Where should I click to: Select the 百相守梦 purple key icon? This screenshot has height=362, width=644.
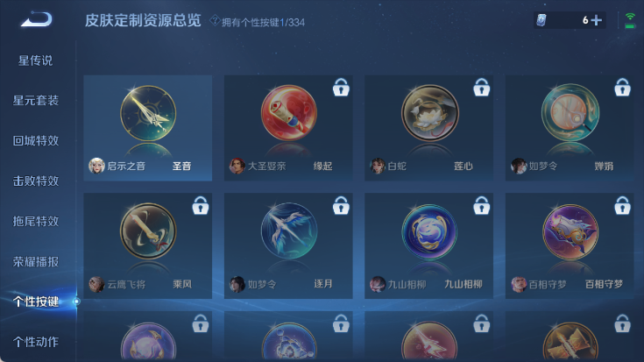[x=570, y=231]
